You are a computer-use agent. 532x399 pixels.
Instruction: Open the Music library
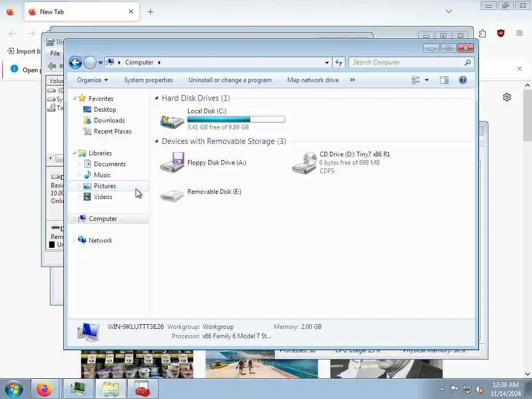coord(102,175)
